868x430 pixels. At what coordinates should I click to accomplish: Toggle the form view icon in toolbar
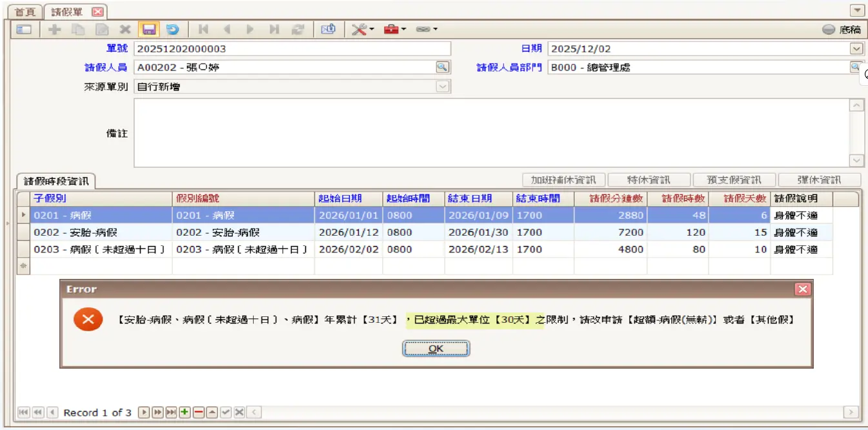pyautogui.click(x=24, y=29)
